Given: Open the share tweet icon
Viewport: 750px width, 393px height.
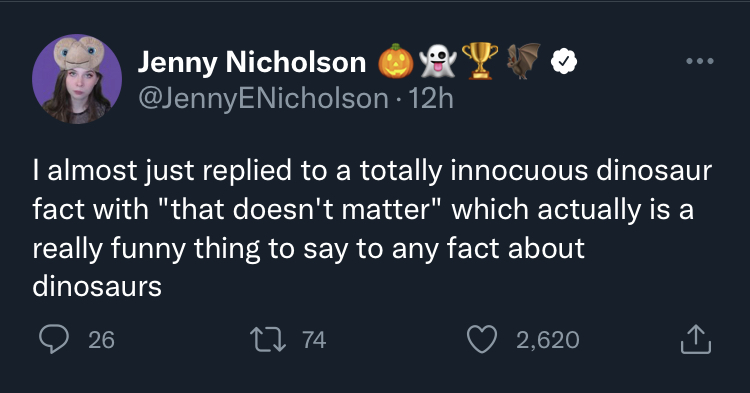Looking at the screenshot, I should 696,339.
